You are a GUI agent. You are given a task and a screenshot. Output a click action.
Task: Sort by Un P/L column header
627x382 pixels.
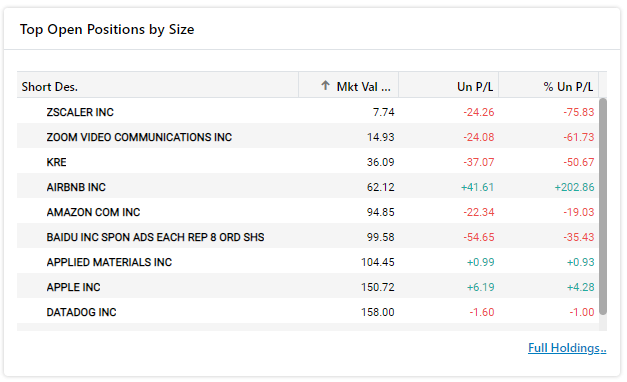tap(448, 85)
